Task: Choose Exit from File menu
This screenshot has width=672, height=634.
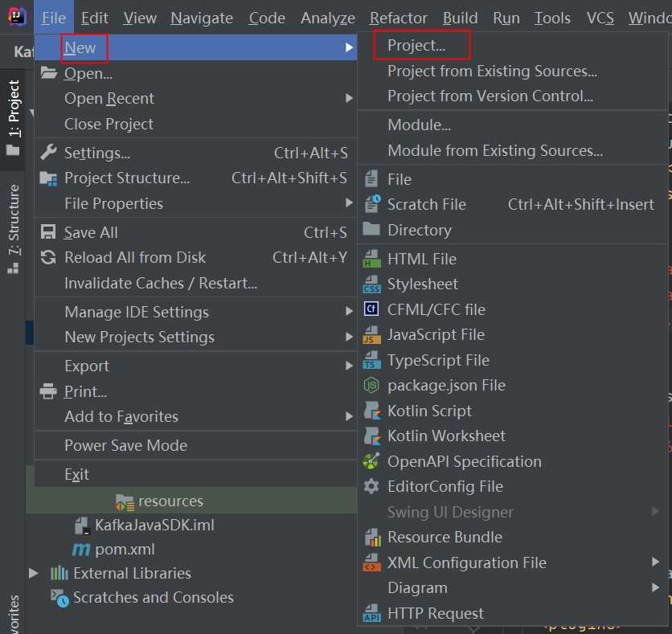Action: pyautogui.click(x=195, y=474)
